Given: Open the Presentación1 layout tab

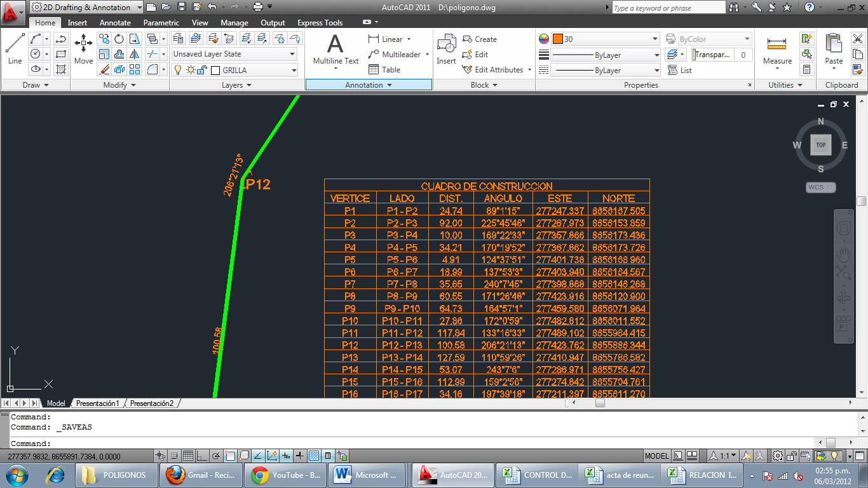Looking at the screenshot, I should click(97, 403).
